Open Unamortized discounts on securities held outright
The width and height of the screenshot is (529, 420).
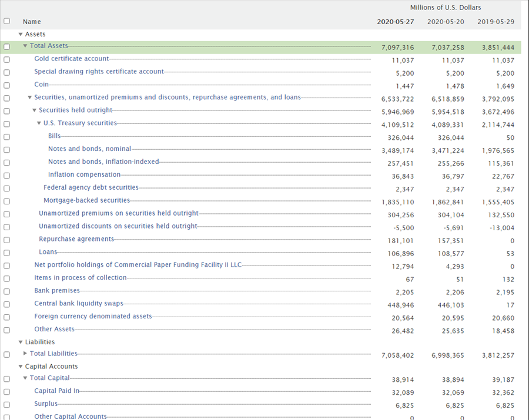[x=118, y=226]
